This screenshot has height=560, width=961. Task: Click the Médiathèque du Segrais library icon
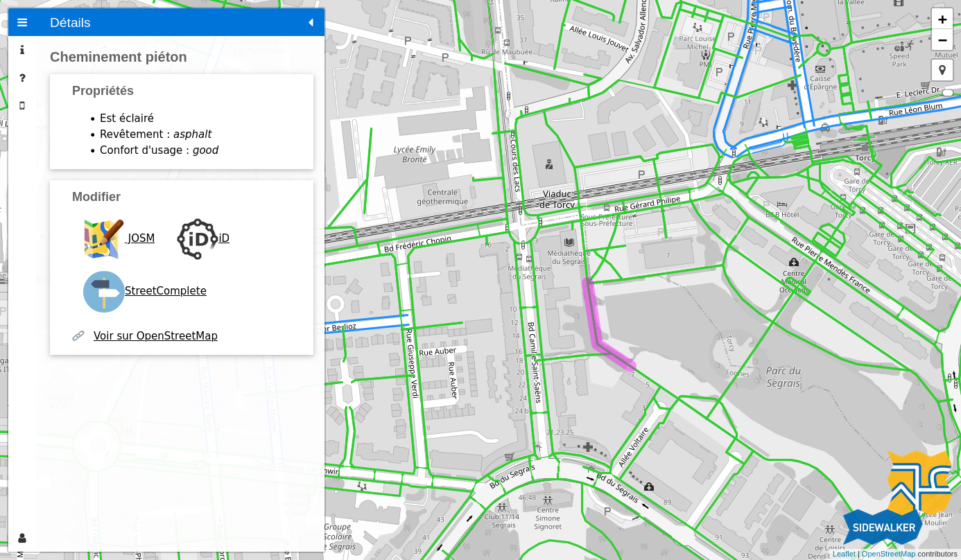569,242
